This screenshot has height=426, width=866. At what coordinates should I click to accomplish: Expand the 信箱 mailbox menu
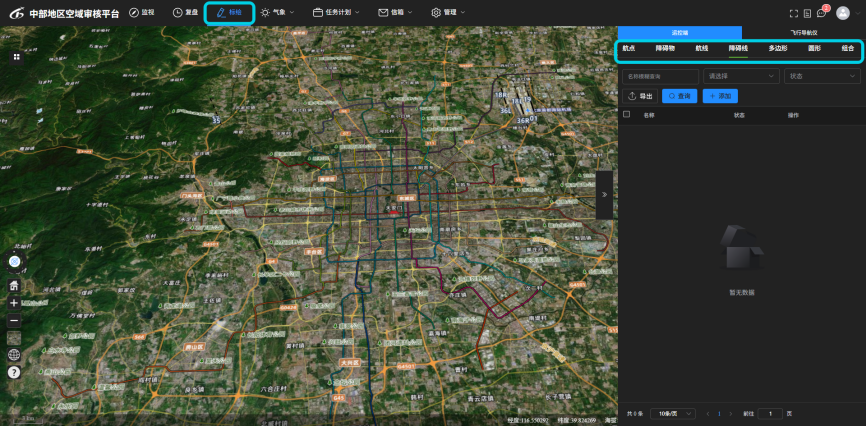395,12
